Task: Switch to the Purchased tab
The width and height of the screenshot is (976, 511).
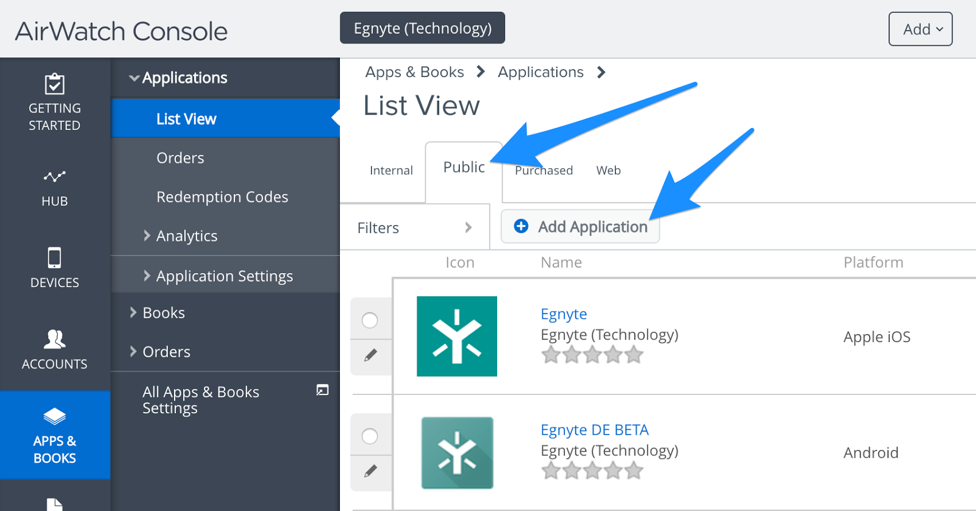Action: 543,171
